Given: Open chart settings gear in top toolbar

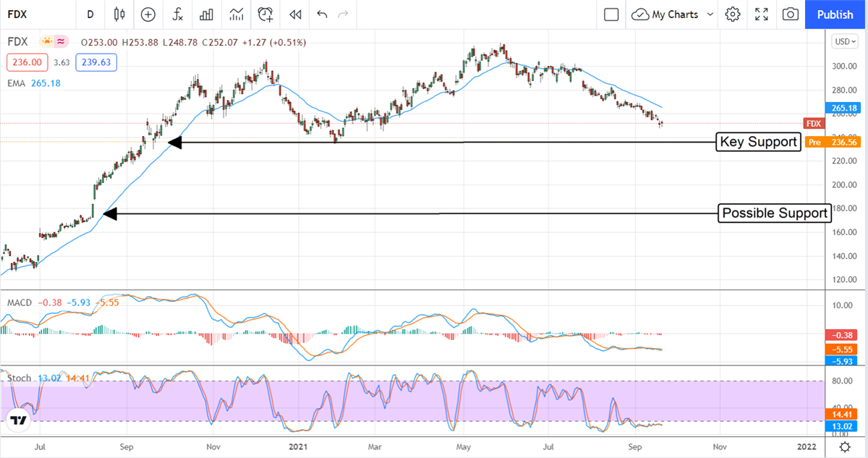Looking at the screenshot, I should 733,14.
